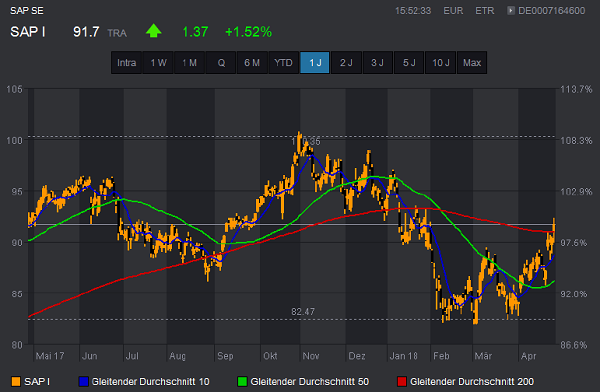The width and height of the screenshot is (600, 392).
Task: Click the Jul axis label
Action: click(x=132, y=356)
